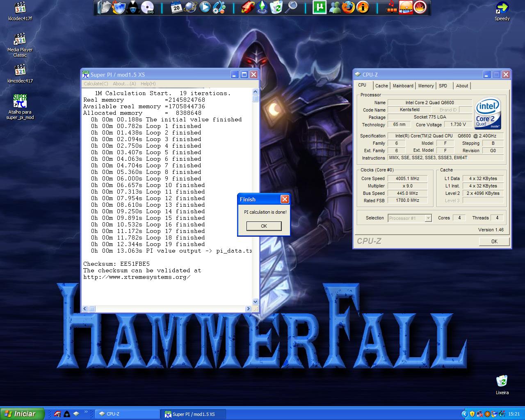Click the xtremesystems.org URL text
Viewport: 525px width, 420px height.
(137, 277)
